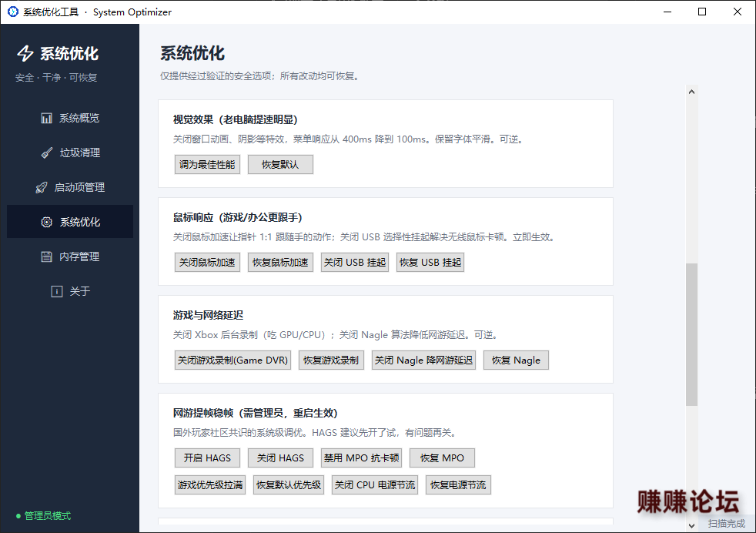Click 恢复 USB 挂起 button

[x=430, y=263]
